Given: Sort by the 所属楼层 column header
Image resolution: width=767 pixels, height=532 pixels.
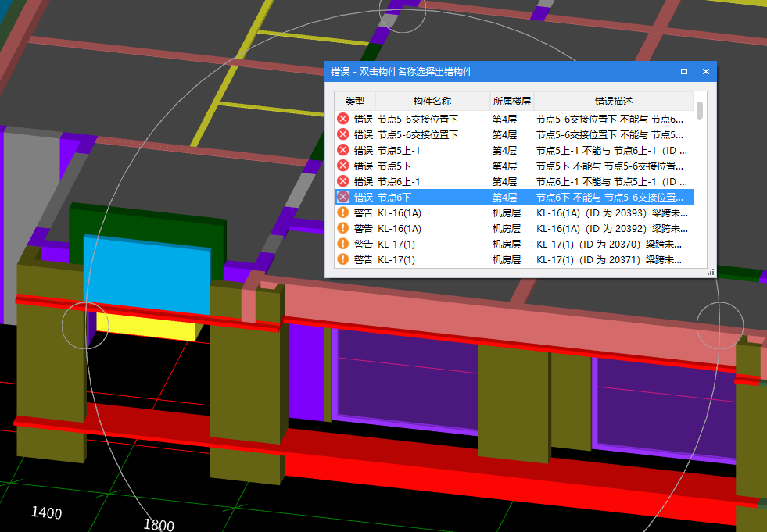Looking at the screenshot, I should click(x=511, y=102).
